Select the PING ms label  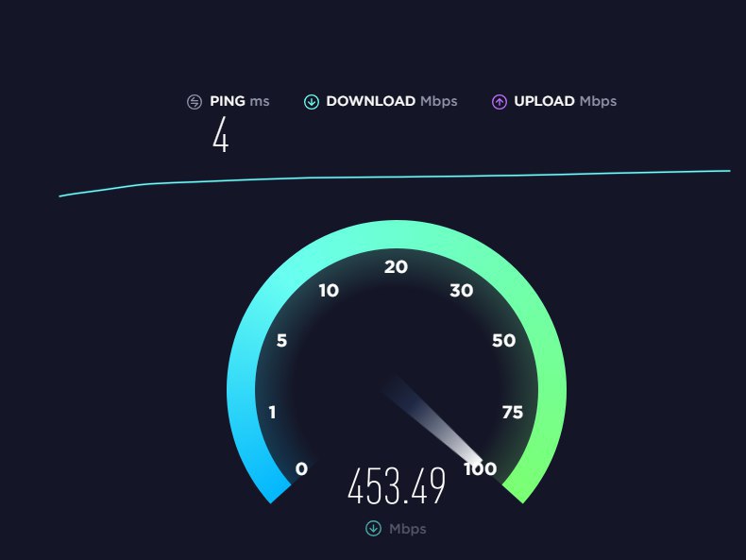(x=240, y=101)
